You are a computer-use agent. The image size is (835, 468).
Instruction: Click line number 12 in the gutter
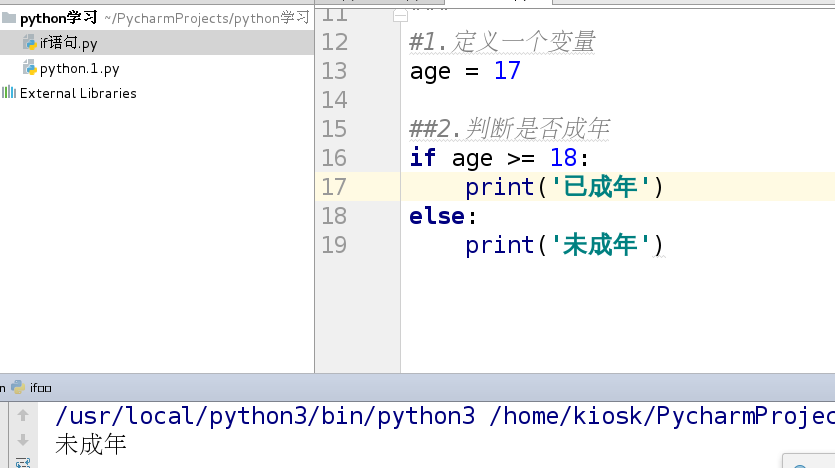[x=334, y=42]
